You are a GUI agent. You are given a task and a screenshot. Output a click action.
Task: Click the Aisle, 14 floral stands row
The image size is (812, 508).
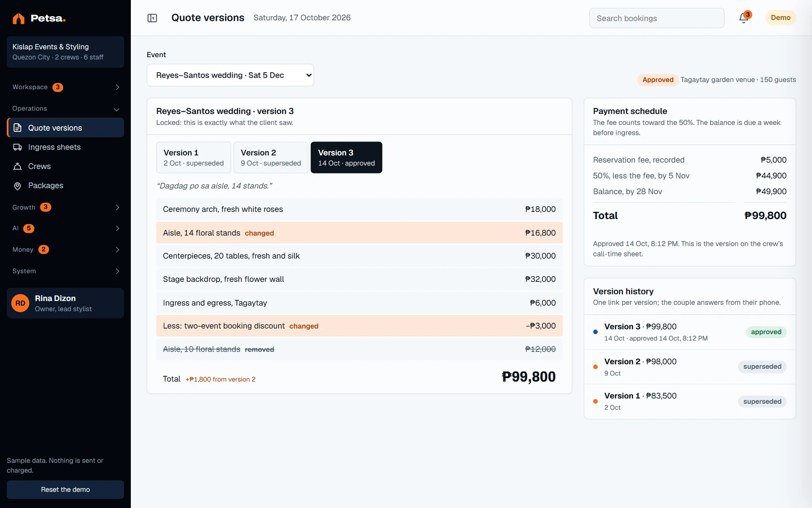359,233
